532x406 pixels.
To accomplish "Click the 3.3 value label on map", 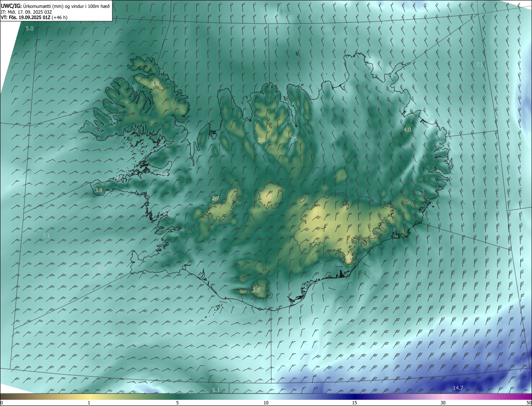I will [x=256, y=290].
